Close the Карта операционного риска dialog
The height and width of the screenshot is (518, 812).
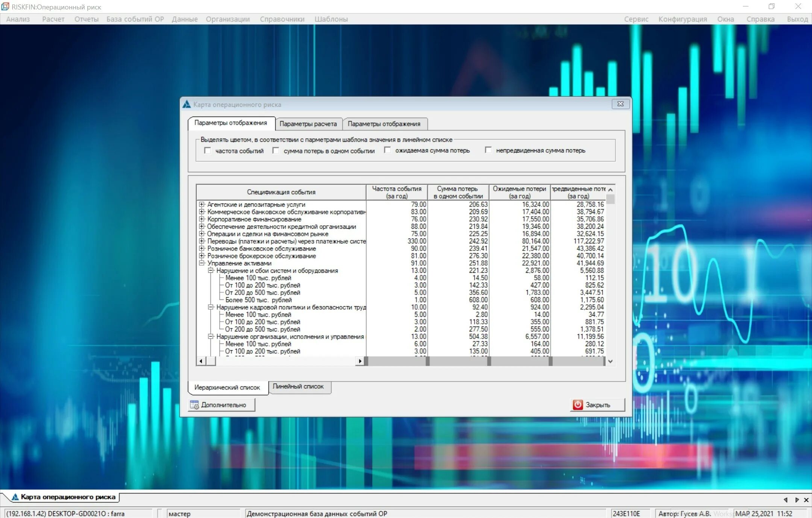tap(620, 104)
